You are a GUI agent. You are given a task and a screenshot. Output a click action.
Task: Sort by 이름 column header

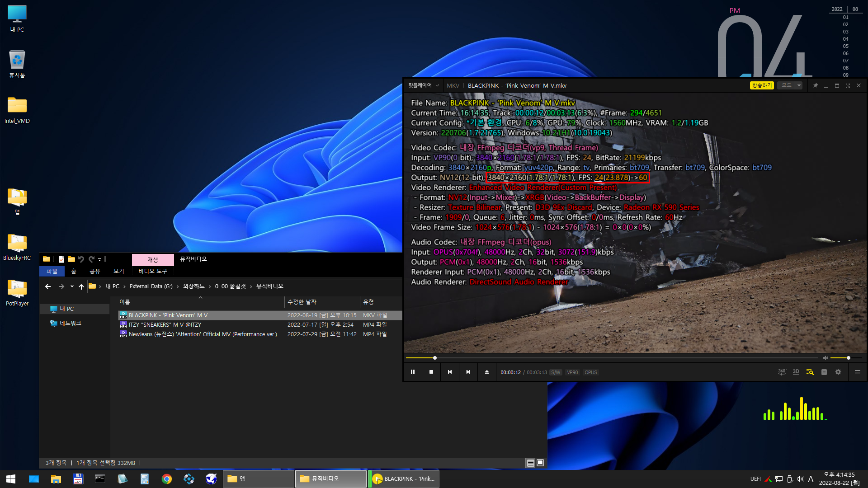click(x=201, y=302)
